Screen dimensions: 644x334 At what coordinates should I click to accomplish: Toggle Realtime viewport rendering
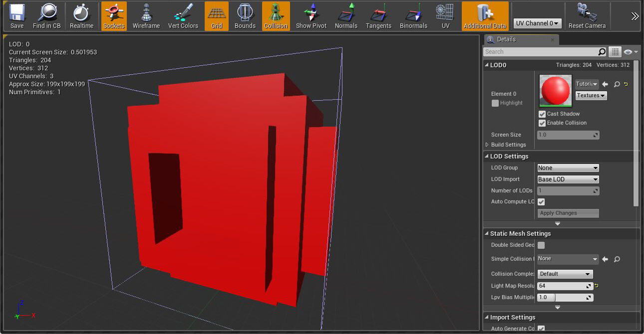coord(81,16)
